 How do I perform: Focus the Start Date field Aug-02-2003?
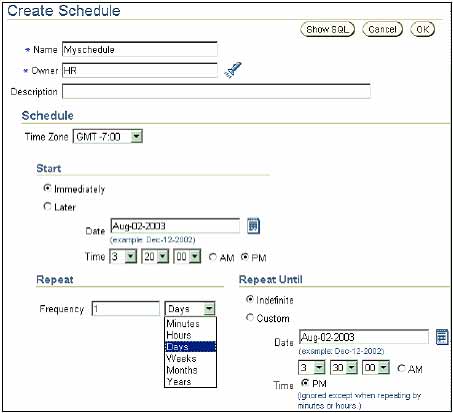click(175, 226)
